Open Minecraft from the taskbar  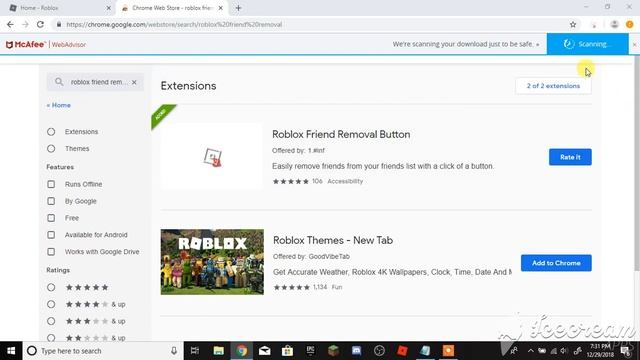(333, 351)
